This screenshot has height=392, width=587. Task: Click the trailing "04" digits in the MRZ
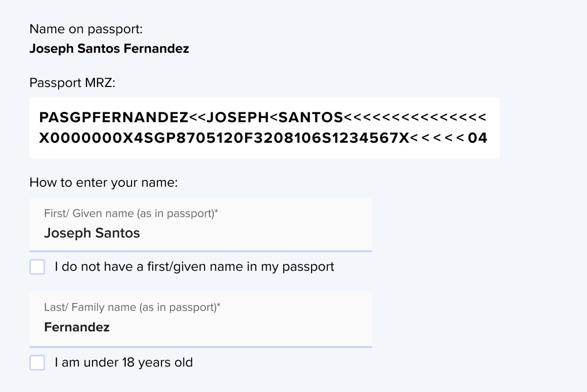click(x=478, y=138)
